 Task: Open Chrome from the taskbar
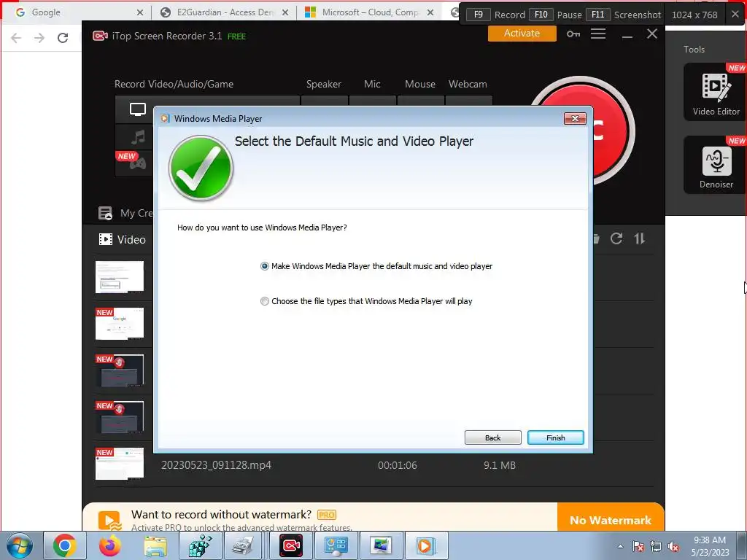pyautogui.click(x=65, y=545)
